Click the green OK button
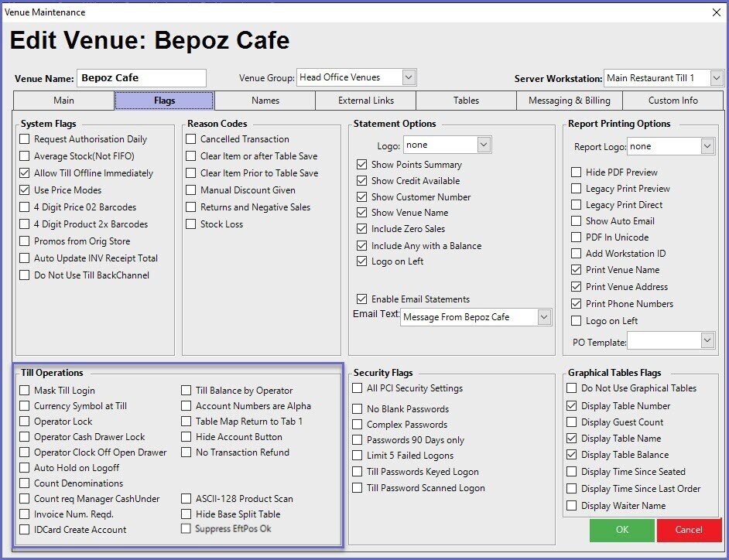Image resolution: width=729 pixels, height=560 pixels. pos(621,530)
